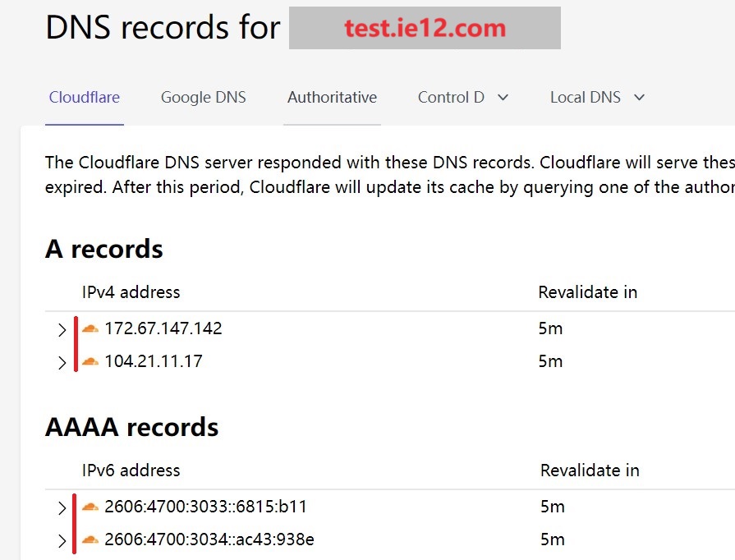Open the Control D dropdown arrow
Image resolution: width=735 pixels, height=560 pixels.
[503, 98]
